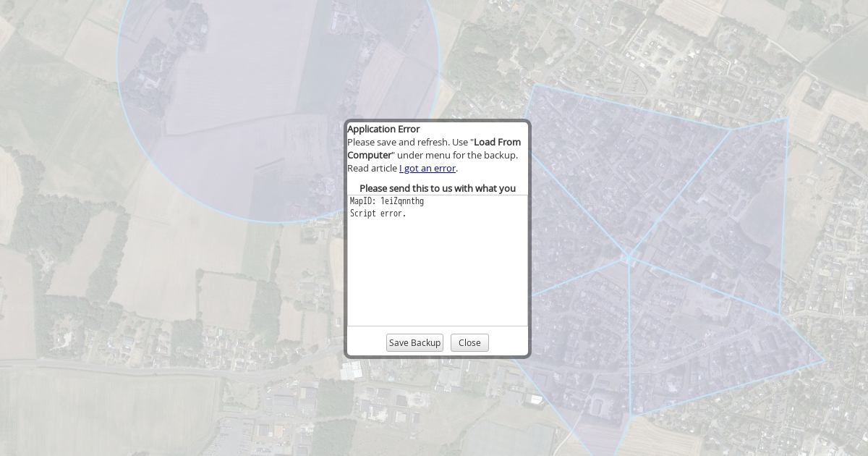Click the 'Application Error' dialog heading

[383, 129]
